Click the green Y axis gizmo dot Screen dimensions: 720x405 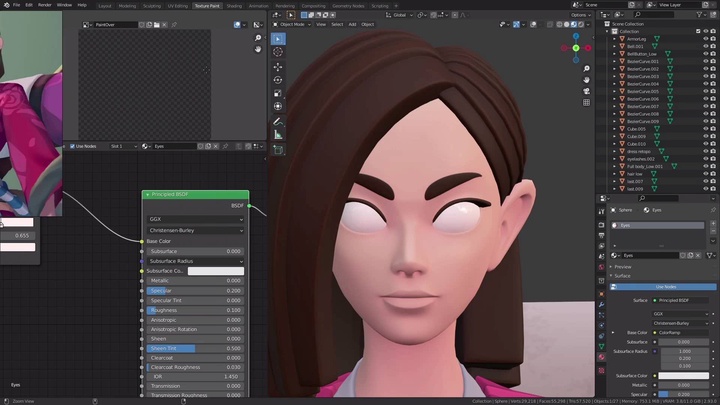point(576,48)
